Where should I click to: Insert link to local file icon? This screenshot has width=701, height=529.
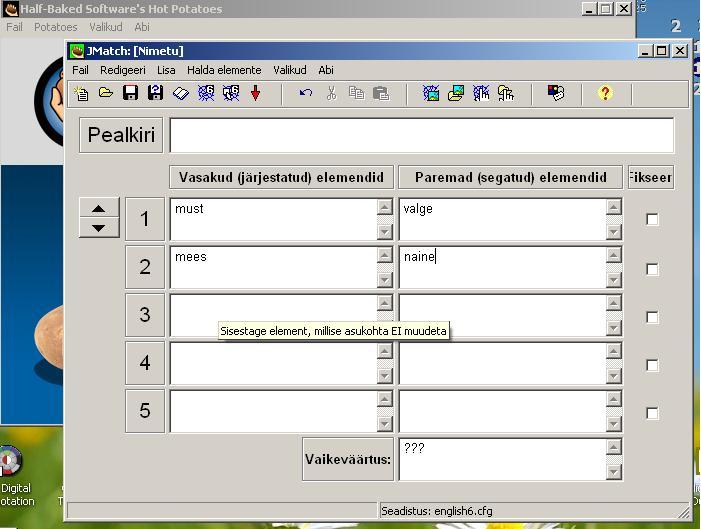coord(506,93)
